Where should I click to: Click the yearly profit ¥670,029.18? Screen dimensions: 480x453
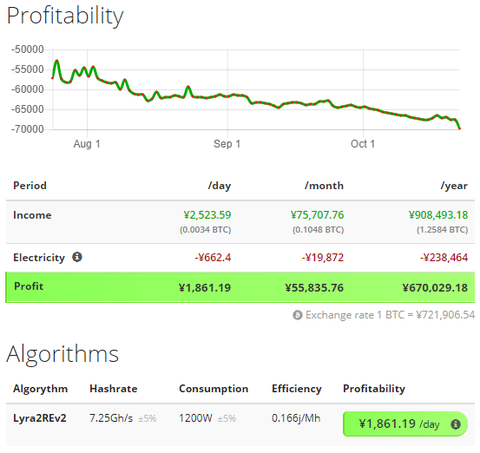click(x=435, y=288)
